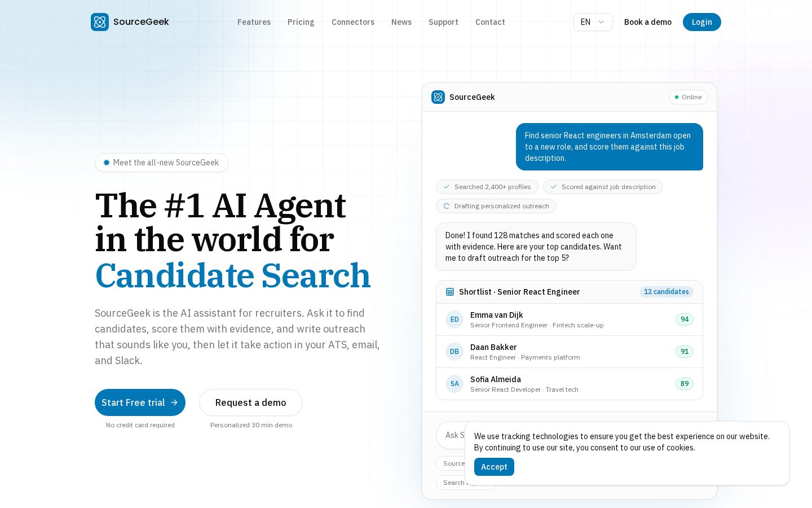
Task: Click the SourceGeek brand name in header
Action: pos(141,22)
